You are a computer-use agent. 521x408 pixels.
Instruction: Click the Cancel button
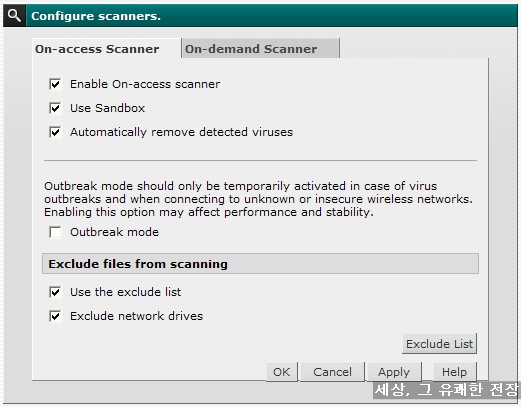(332, 372)
